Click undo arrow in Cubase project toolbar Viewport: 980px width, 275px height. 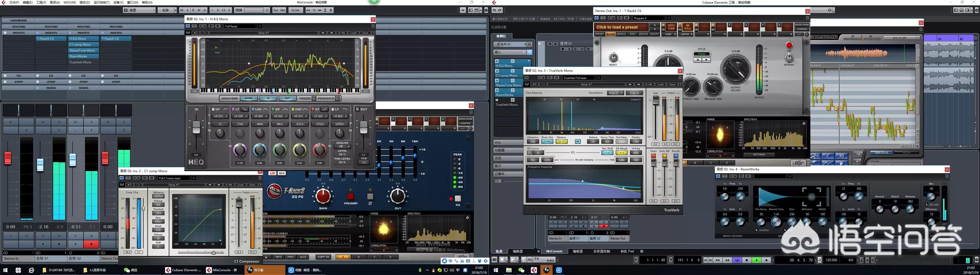pyautogui.click(x=495, y=10)
